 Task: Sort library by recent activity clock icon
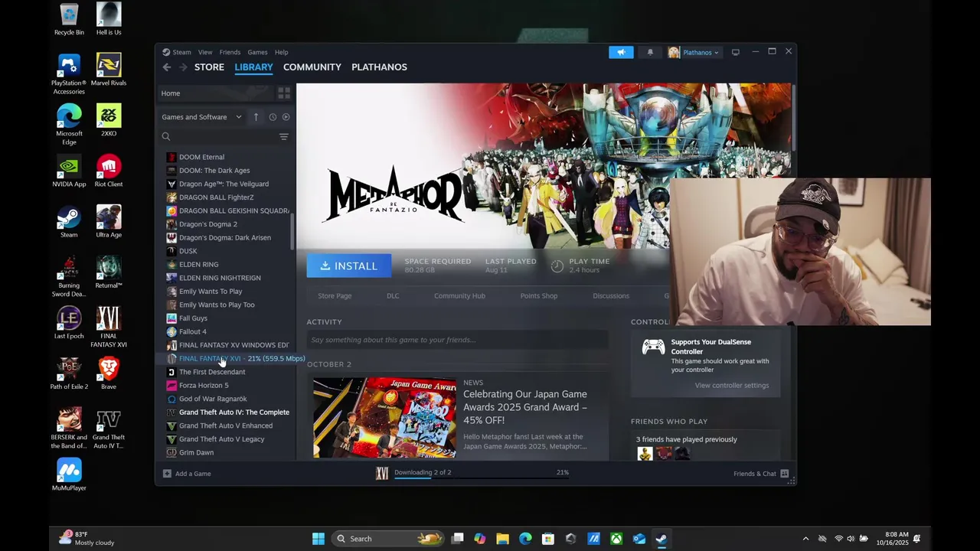[x=273, y=117]
